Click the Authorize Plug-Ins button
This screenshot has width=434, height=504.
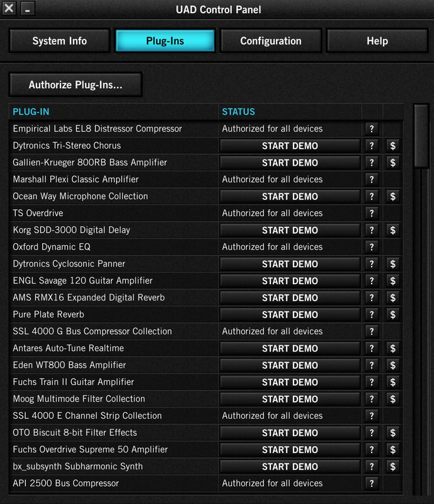(x=76, y=85)
